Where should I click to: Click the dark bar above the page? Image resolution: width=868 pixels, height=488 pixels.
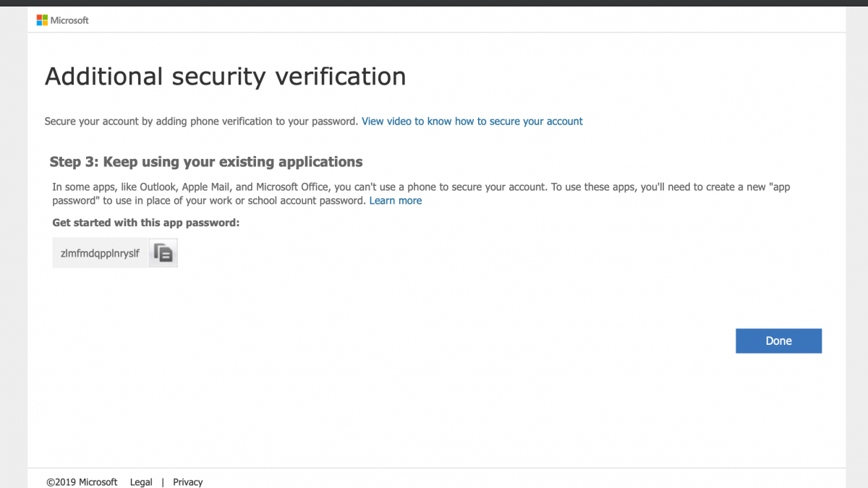434,3
